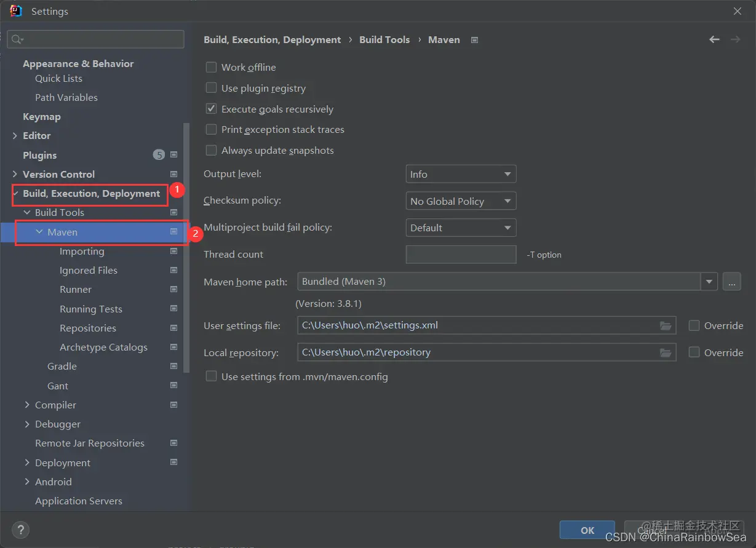Enable Print exception stack traces
This screenshot has width=756, height=548.
(211, 129)
